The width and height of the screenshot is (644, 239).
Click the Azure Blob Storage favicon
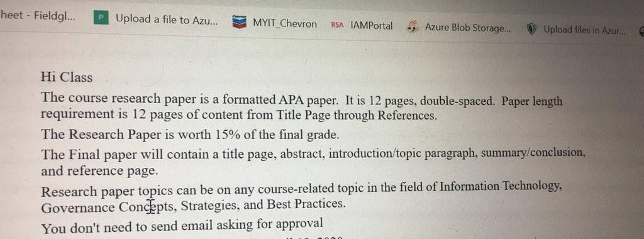click(x=413, y=26)
